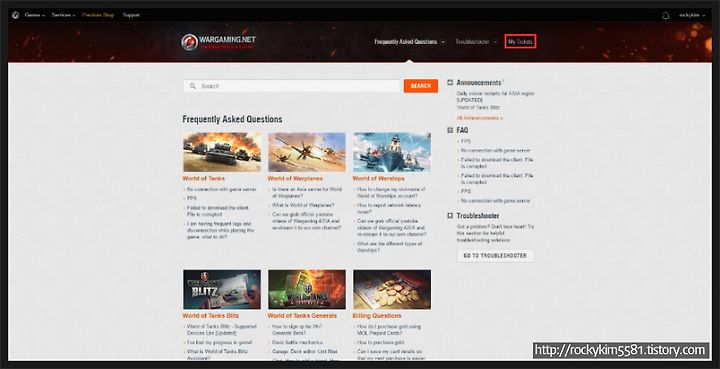Open World of Tanks Blitz announcement link
The image size is (720, 369).
point(478,107)
